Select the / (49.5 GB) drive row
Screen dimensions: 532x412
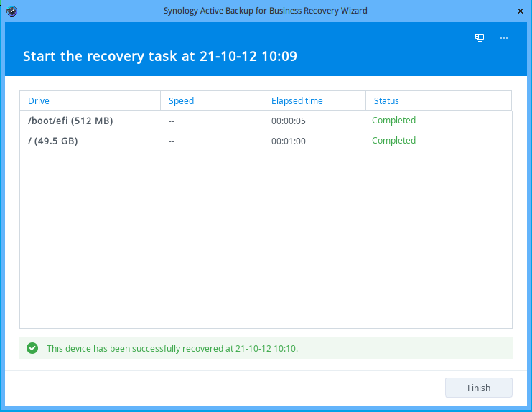tap(53, 141)
